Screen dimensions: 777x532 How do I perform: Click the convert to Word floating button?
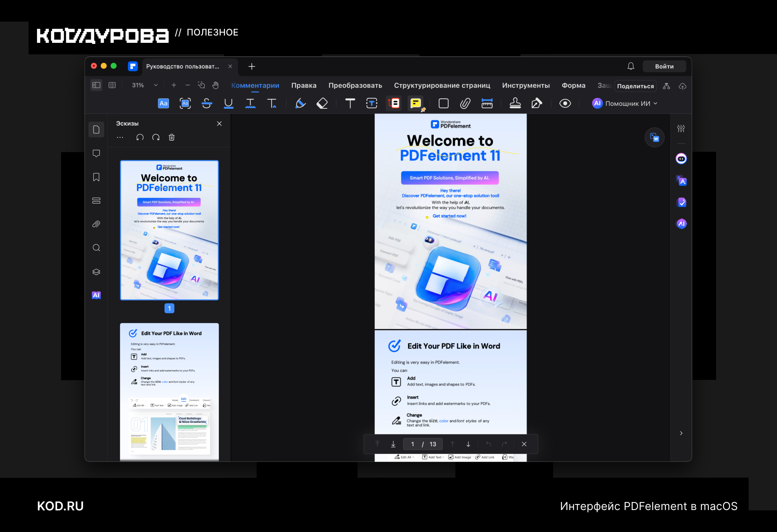[654, 137]
